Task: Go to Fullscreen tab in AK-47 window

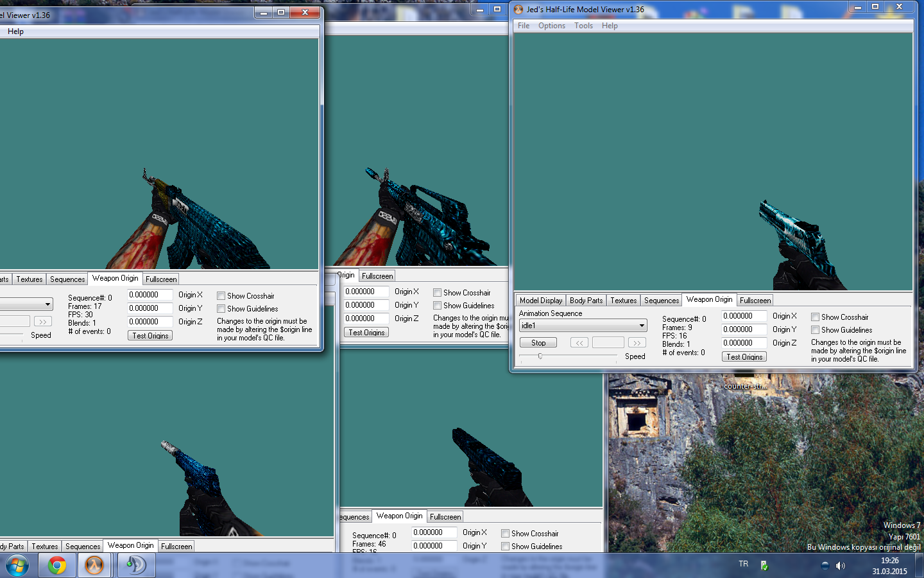Action: pyautogui.click(x=161, y=279)
